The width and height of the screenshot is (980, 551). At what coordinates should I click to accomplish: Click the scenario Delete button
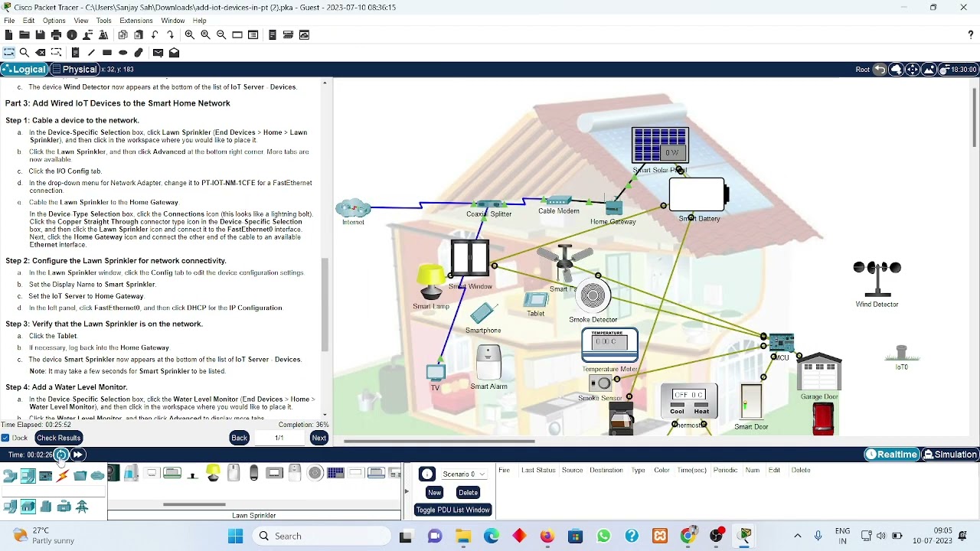[x=468, y=493]
